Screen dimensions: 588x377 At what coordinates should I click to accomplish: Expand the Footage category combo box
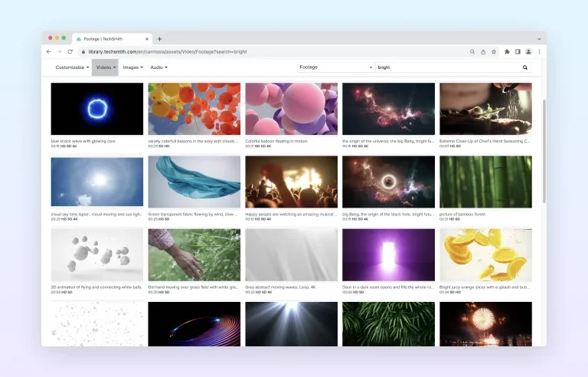(336, 67)
